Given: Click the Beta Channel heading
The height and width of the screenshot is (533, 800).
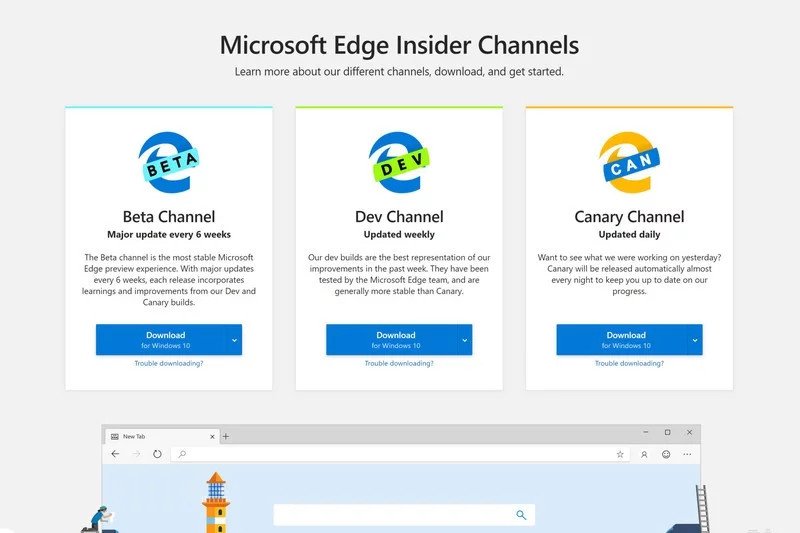Looking at the screenshot, I should coord(169,217).
